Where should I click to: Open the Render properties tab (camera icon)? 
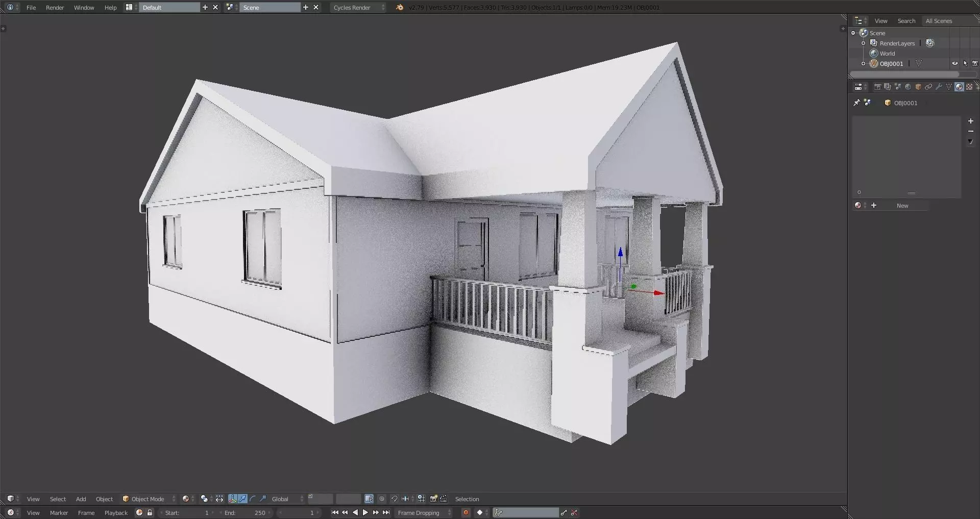(x=877, y=87)
